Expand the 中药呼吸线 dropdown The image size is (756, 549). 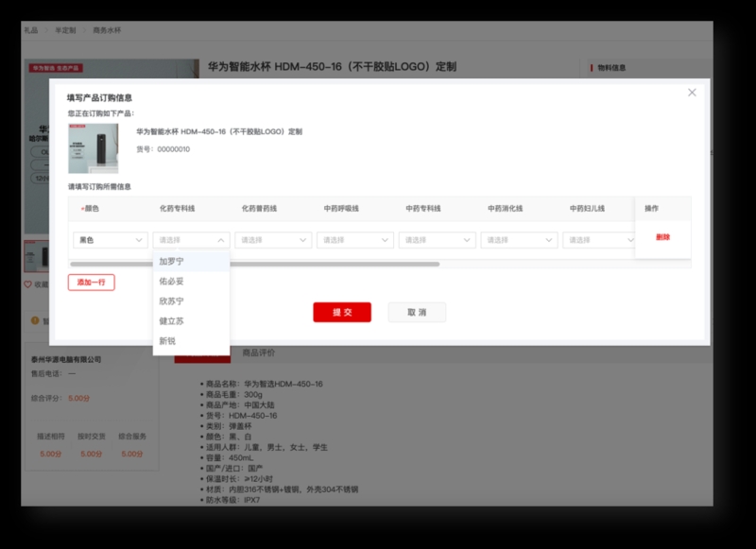(x=355, y=240)
